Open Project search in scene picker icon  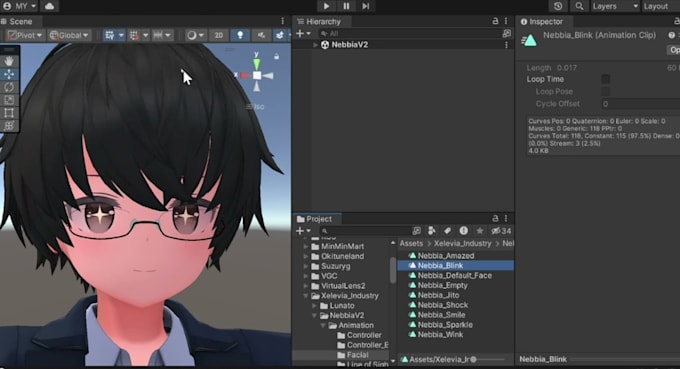tap(417, 231)
